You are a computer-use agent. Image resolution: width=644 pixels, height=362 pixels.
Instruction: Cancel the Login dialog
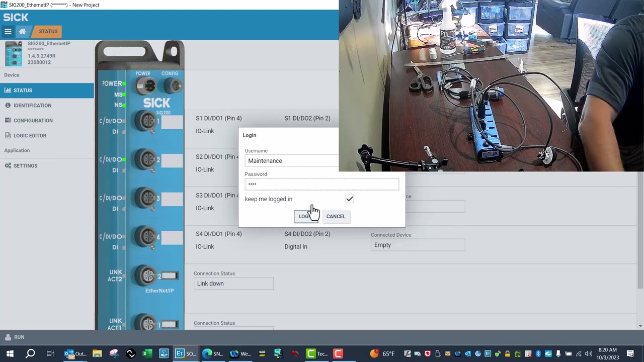336,216
